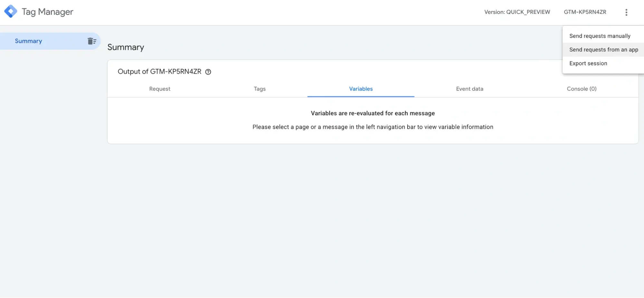Screen dimensions: 644x298
Task: Open the Variables tab
Action: pos(361,89)
